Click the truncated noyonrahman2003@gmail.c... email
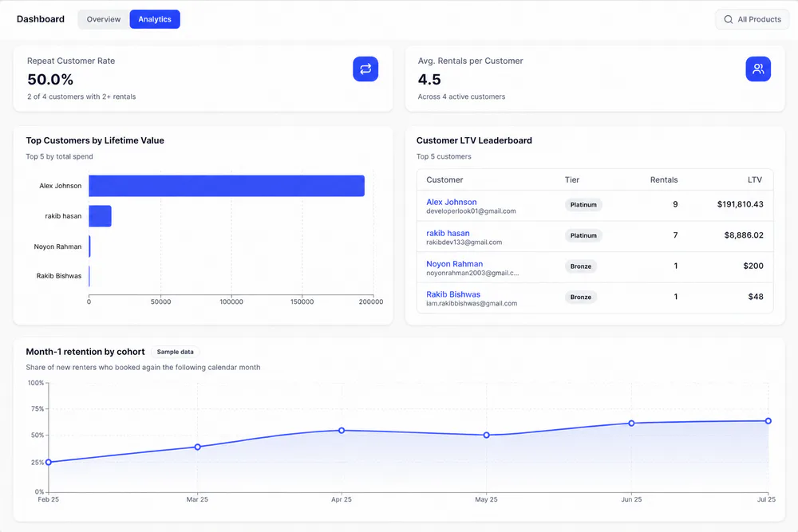Viewport: 798px width, 532px height. pyautogui.click(x=472, y=273)
